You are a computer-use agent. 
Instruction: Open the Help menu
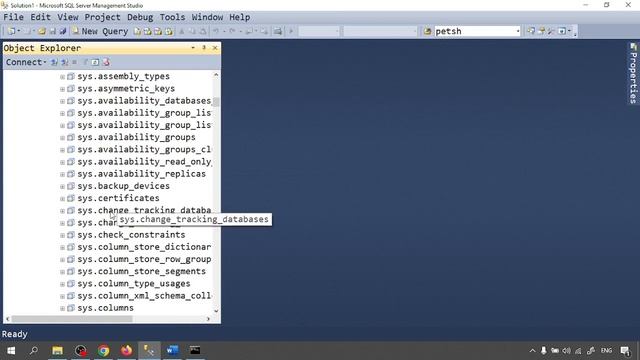pyautogui.click(x=240, y=17)
